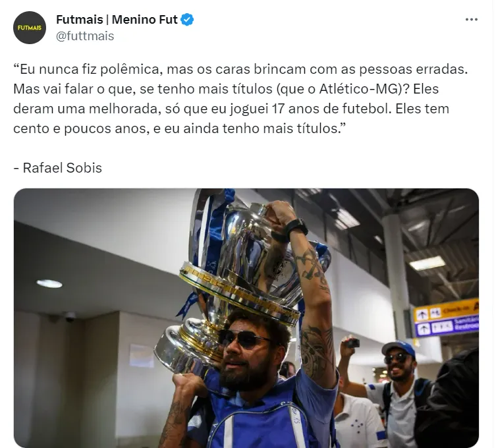The width and height of the screenshot is (496, 448).
Task: Open the Futmais profile avatar
Action: click(x=30, y=28)
